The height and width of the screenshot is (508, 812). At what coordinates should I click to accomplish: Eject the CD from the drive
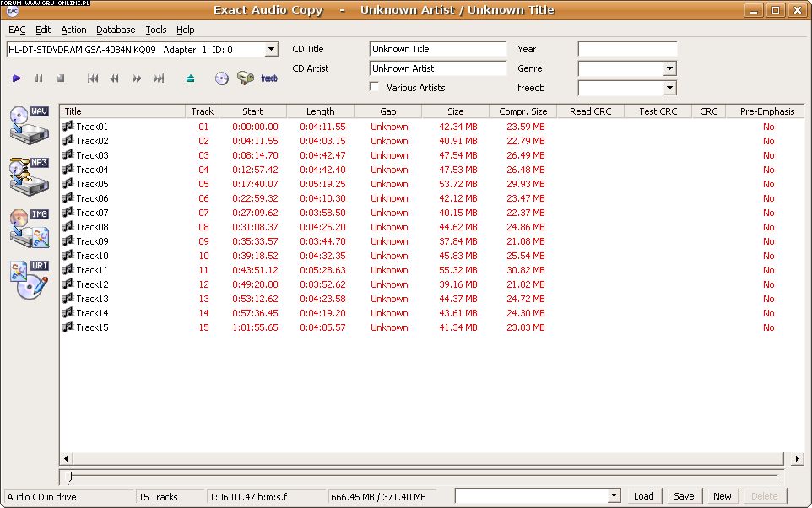coord(190,78)
